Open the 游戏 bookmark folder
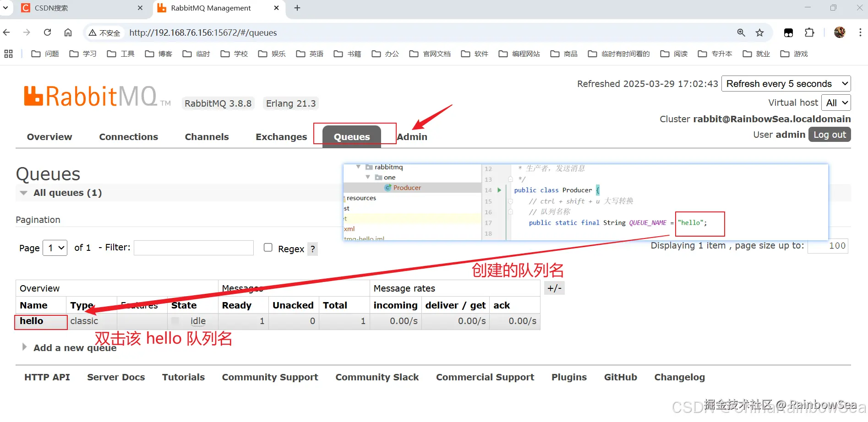This screenshot has width=868, height=422. coord(794,54)
